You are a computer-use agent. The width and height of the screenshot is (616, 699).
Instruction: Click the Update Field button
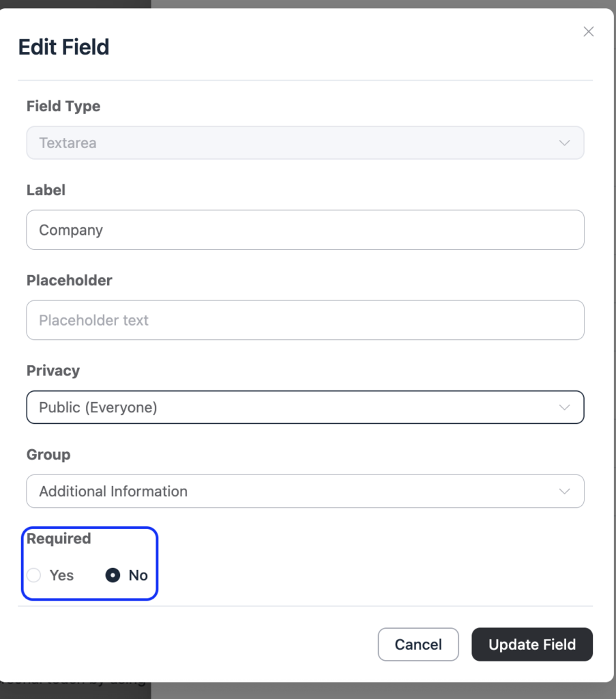pyautogui.click(x=532, y=644)
